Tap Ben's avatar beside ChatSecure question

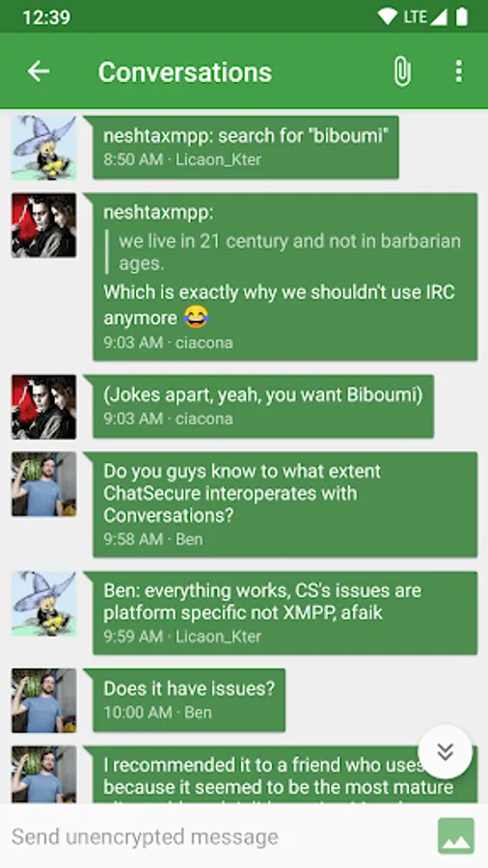click(x=44, y=484)
